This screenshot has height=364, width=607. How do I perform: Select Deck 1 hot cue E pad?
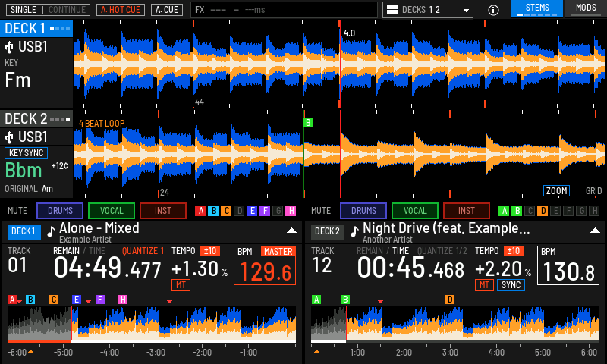[252, 211]
